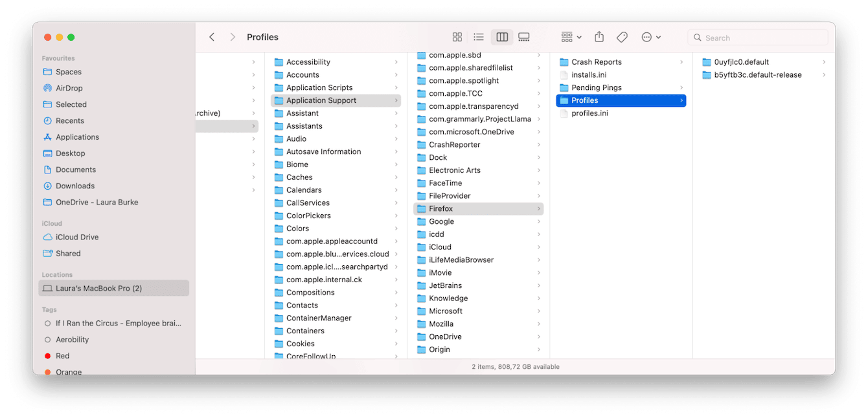Open the Share menu icon
The height and width of the screenshot is (418, 868).
tap(599, 37)
